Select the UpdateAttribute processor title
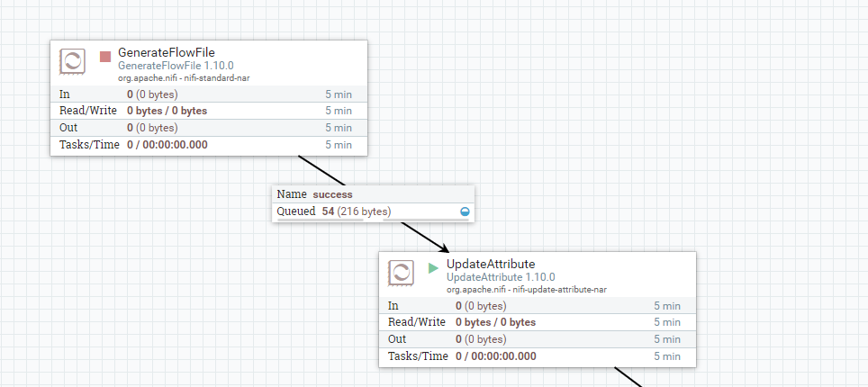Image resolution: width=868 pixels, height=387 pixels. [x=491, y=264]
